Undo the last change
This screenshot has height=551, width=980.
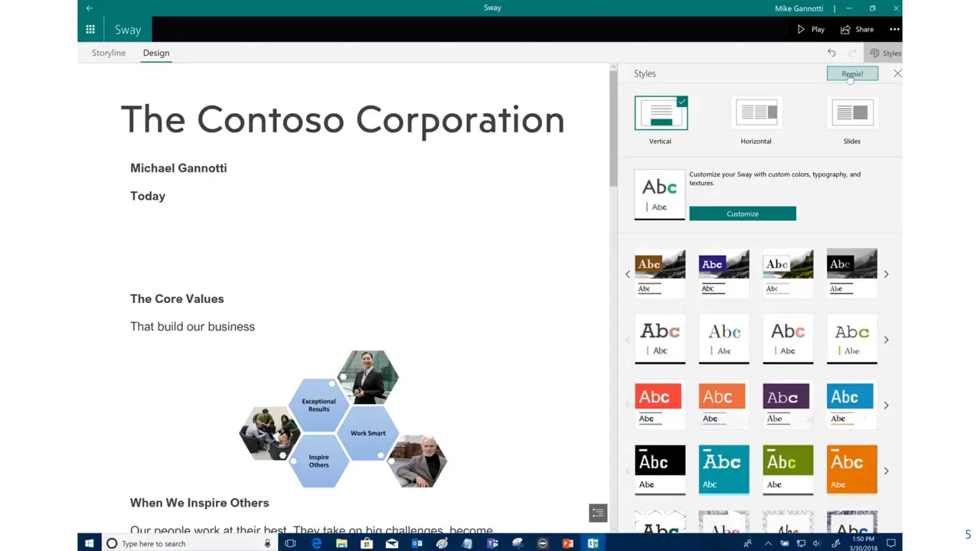point(831,53)
